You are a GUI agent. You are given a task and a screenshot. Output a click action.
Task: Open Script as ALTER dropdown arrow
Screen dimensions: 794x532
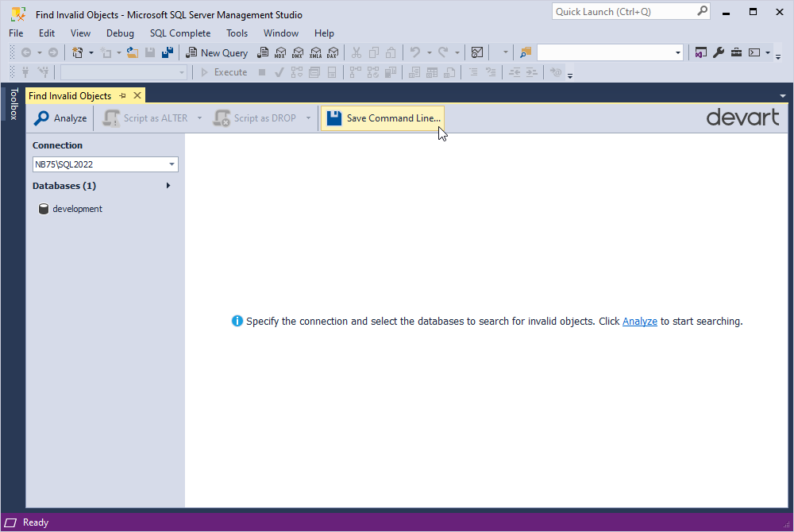pyautogui.click(x=199, y=118)
